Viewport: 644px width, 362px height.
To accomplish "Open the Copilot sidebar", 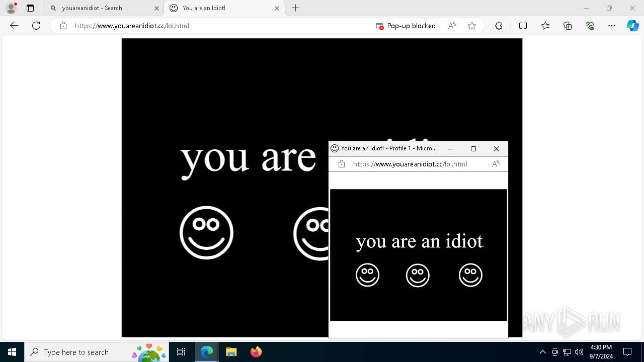I will click(x=633, y=26).
